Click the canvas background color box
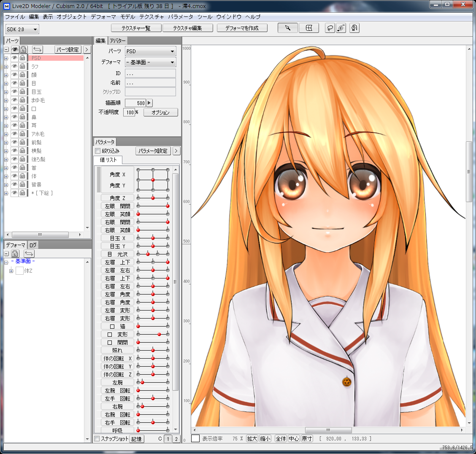The width and height of the screenshot is (476, 454). pos(195,438)
